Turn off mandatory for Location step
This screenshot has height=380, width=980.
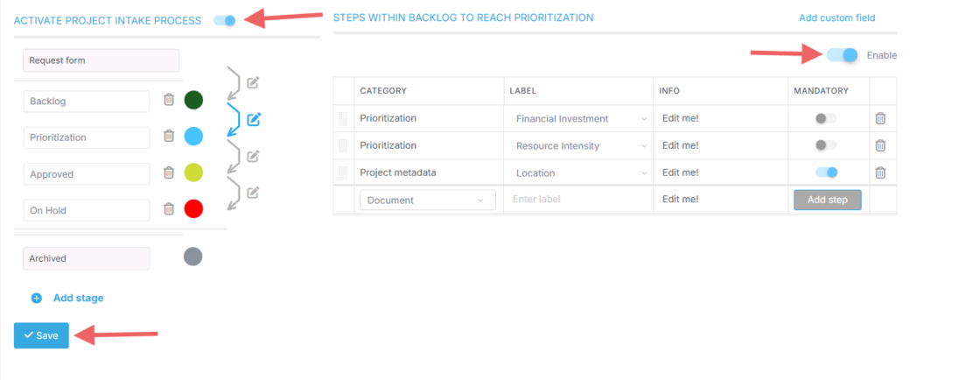[826, 172]
